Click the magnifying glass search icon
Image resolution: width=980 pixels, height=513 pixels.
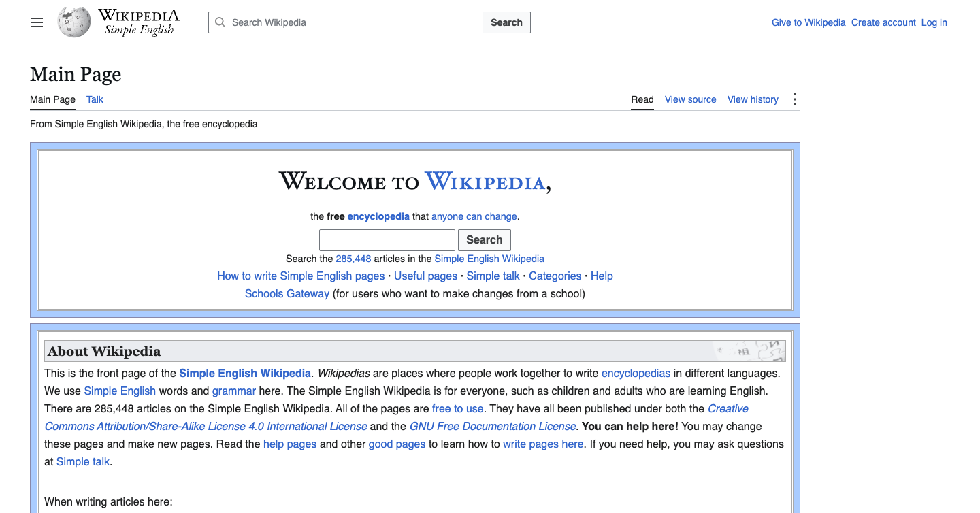coord(220,22)
